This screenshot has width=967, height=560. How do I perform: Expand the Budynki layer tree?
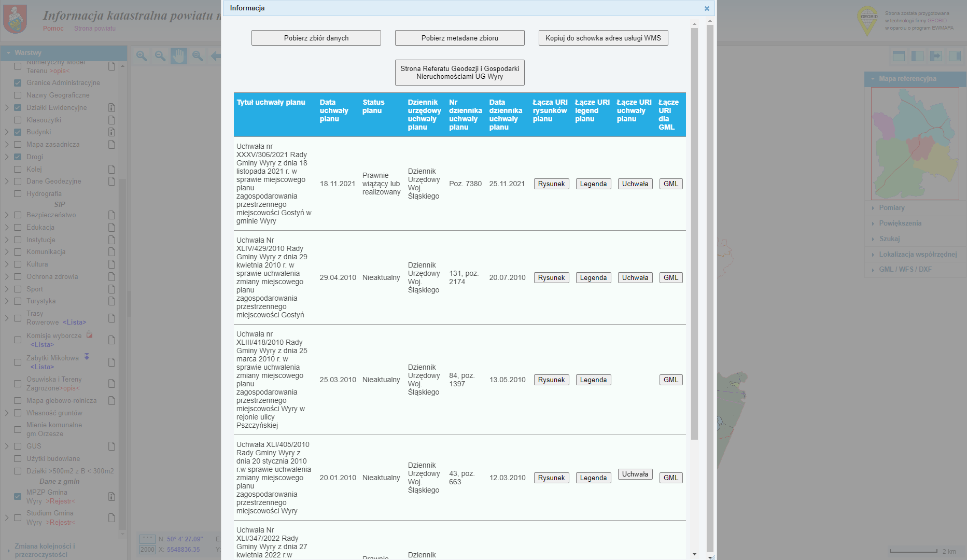point(7,132)
